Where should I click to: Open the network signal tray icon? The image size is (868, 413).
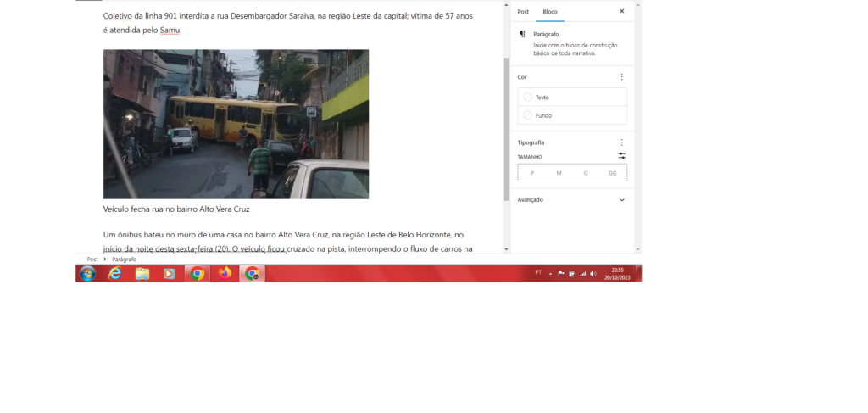point(582,273)
